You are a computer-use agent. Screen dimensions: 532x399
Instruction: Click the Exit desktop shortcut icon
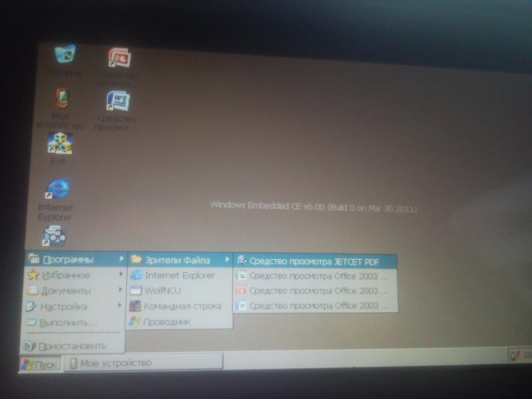click(60, 143)
